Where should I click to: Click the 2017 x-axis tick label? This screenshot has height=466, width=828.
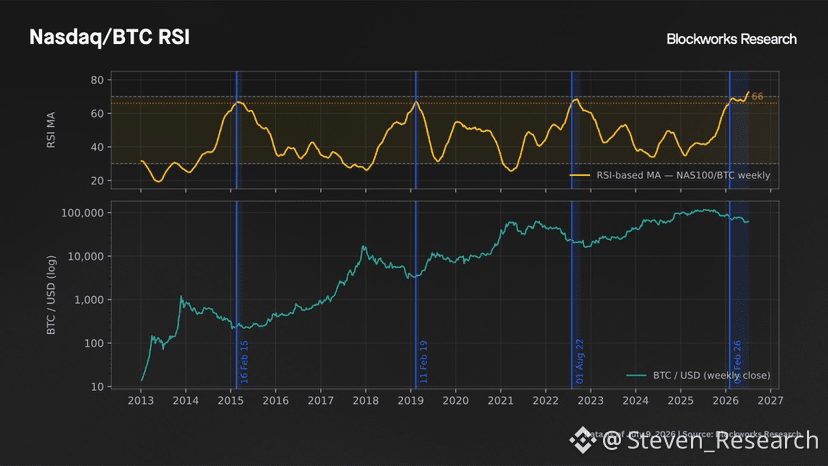click(321, 400)
